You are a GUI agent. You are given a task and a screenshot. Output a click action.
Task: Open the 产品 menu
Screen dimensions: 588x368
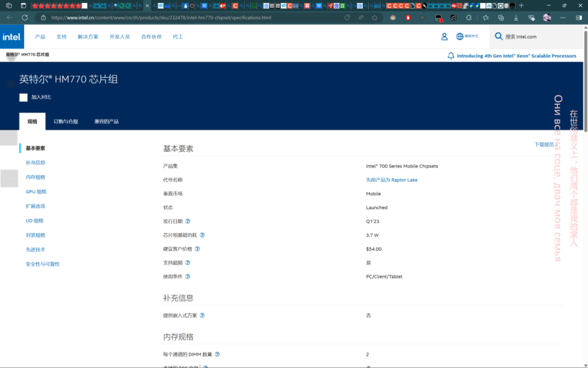click(x=40, y=37)
